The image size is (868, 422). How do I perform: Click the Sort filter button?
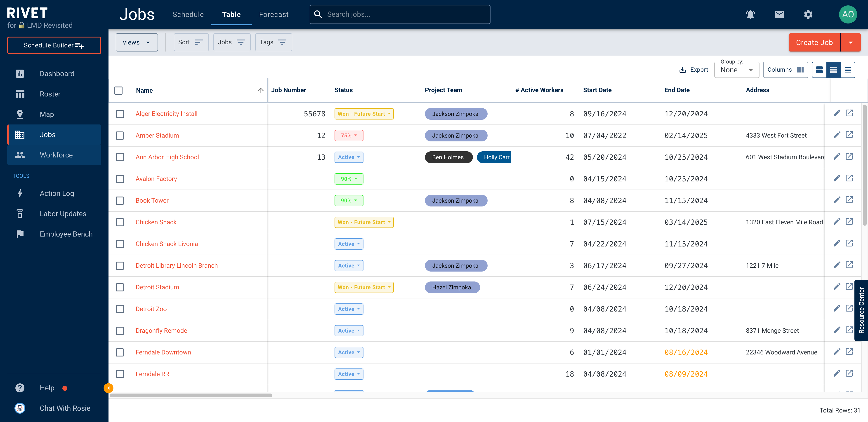point(191,42)
